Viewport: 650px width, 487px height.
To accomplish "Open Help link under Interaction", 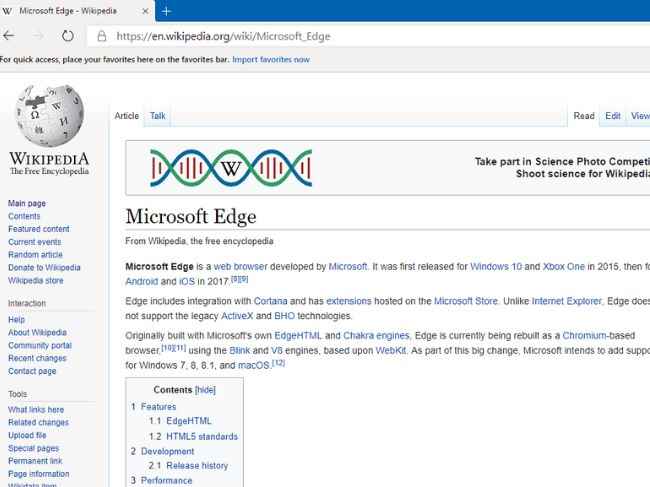I will 17,320.
